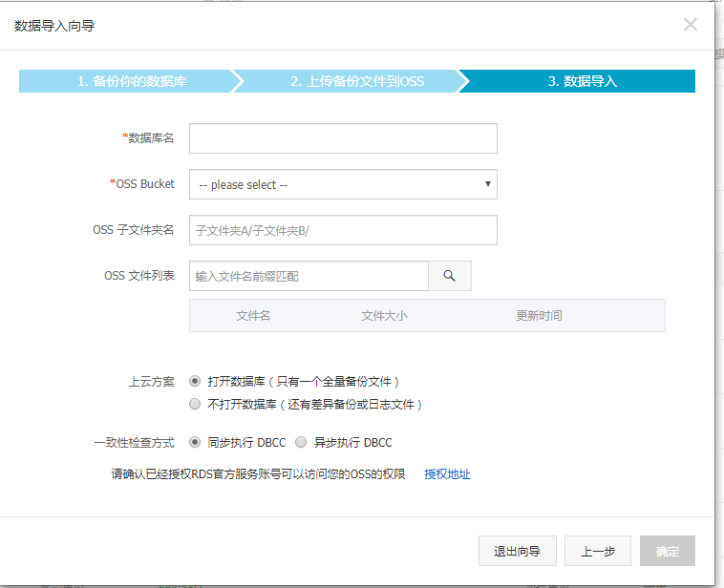Click the 一致性检查方式 label
Screen dimensions: 724x588
(x=134, y=443)
